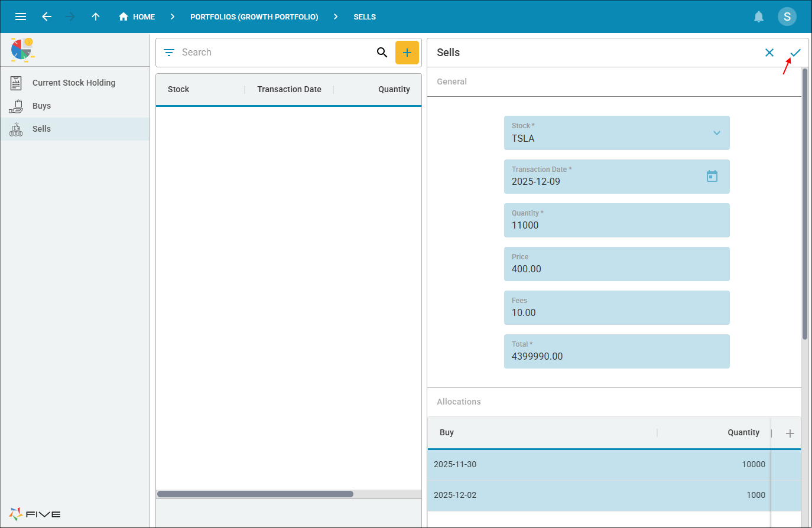Viewport: 812px width, 528px height.
Task: Click the Sells coins icon
Action: click(16, 129)
